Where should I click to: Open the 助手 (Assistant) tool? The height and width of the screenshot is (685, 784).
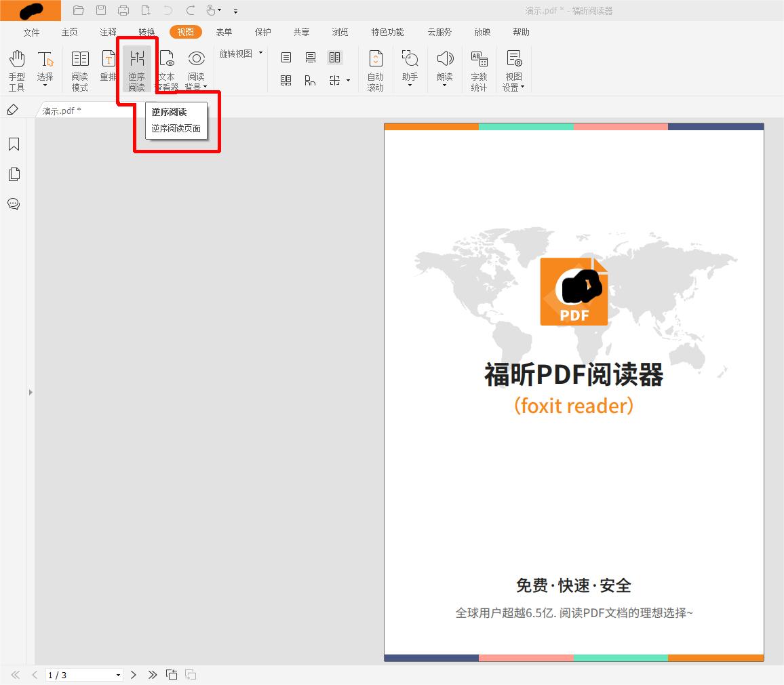coord(410,68)
